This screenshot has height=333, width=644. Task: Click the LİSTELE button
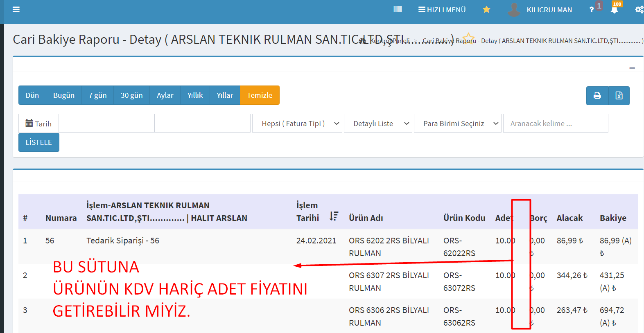click(x=39, y=142)
